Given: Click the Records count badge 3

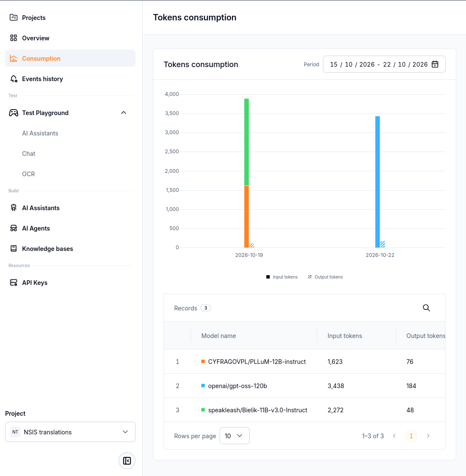Looking at the screenshot, I should (x=206, y=308).
